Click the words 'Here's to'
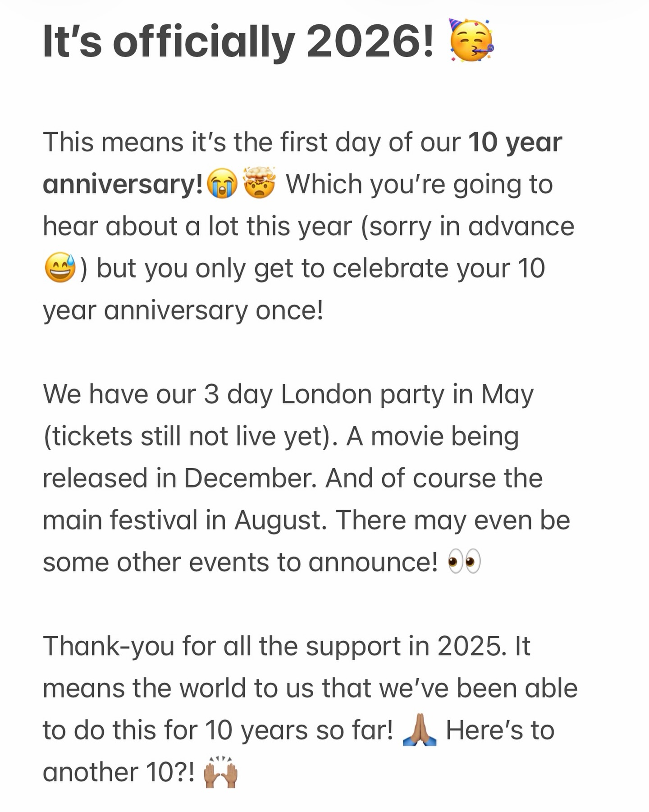This screenshot has height=812, width=649. 500,730
